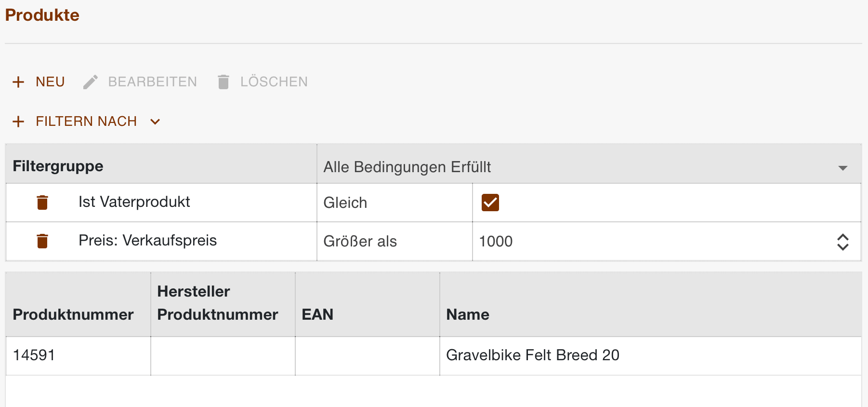Select the Gravelbike Felt Breed 20 row
Image resolution: width=868 pixels, height=407 pixels.
tap(532, 355)
